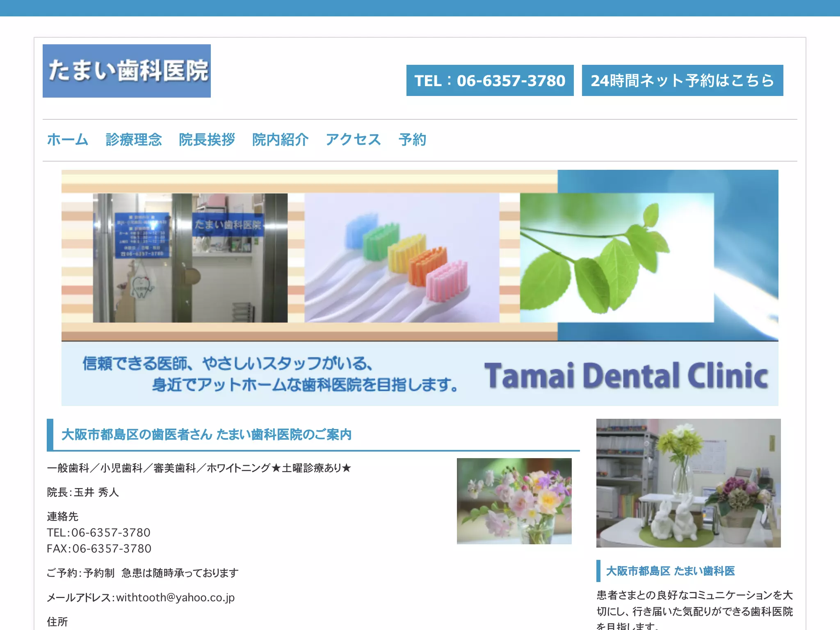Go to the ホーム menu item

click(x=68, y=139)
